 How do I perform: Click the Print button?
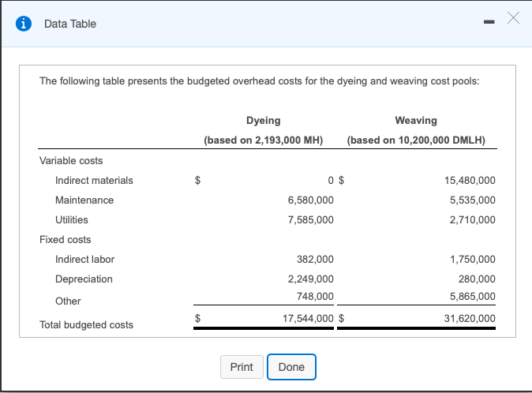point(242,367)
